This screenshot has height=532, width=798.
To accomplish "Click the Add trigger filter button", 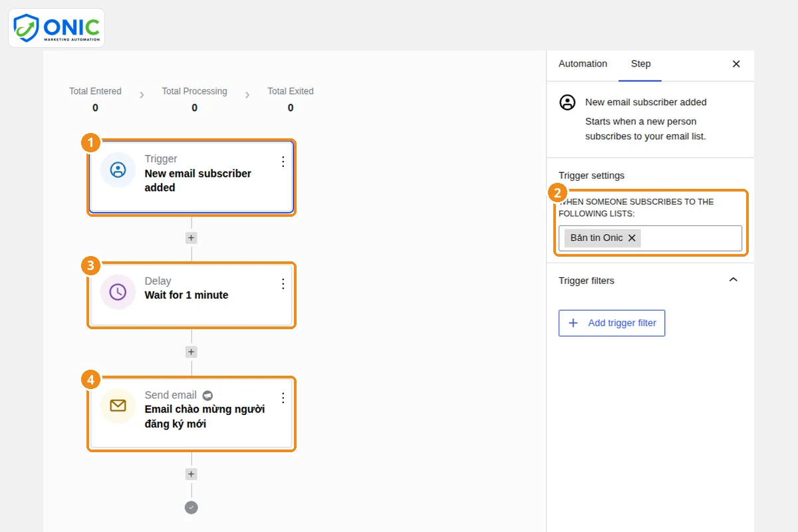I will [612, 323].
